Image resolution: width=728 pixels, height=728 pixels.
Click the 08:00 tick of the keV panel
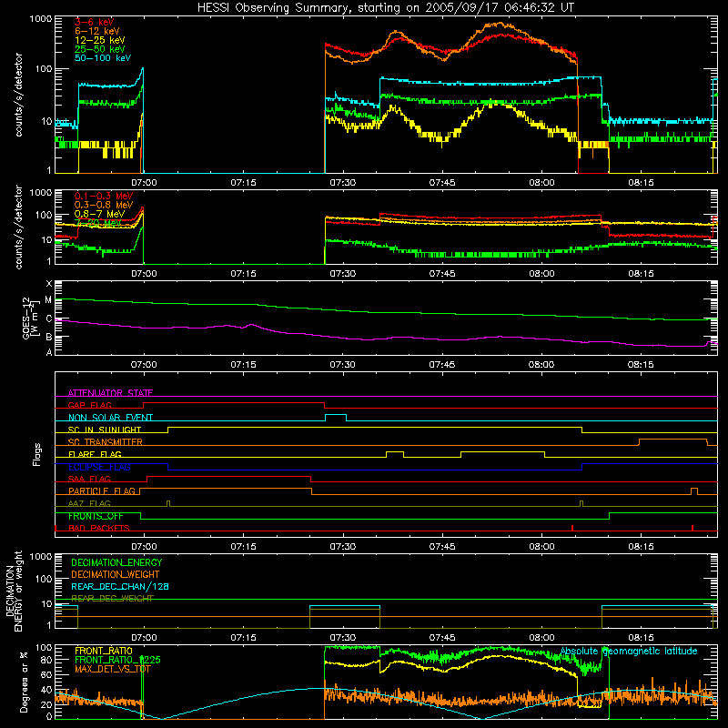pyautogui.click(x=541, y=183)
